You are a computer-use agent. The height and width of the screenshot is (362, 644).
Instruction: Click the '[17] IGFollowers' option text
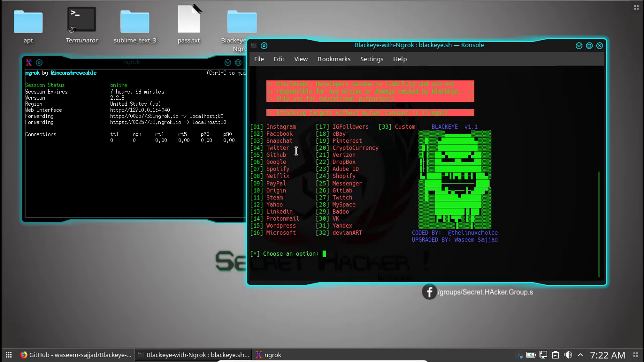342,127
